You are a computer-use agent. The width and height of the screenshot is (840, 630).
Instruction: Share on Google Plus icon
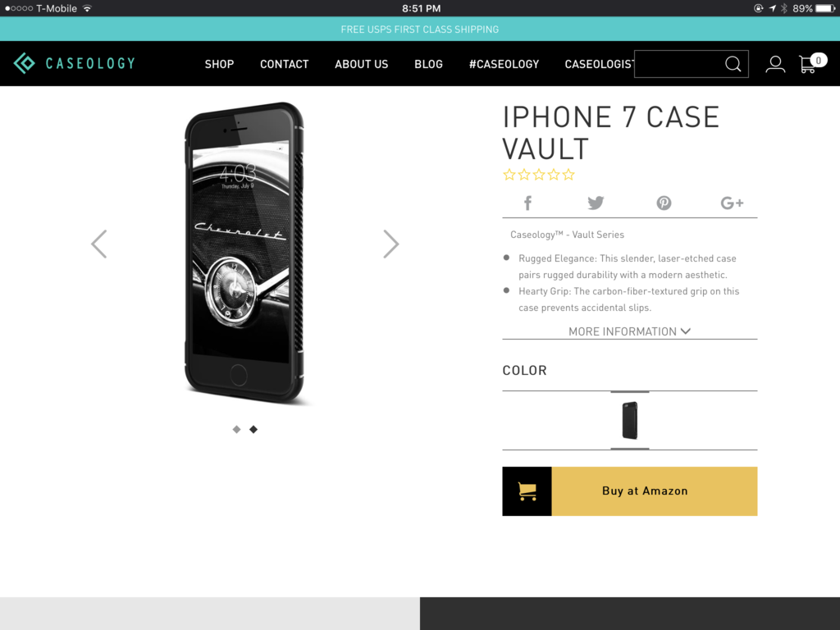click(x=732, y=203)
